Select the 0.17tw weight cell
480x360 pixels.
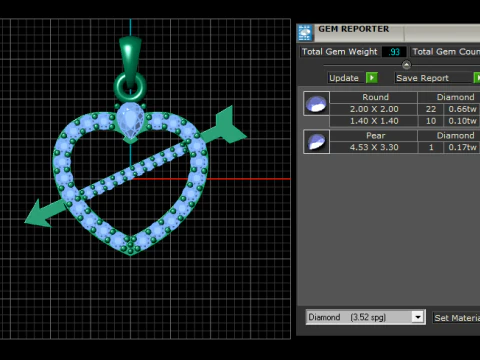(x=462, y=147)
